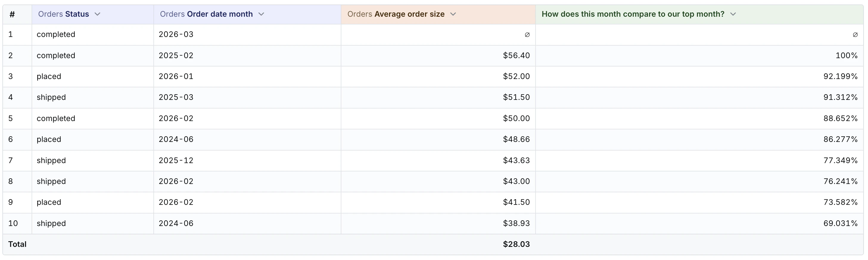
Task: Click the # row number column header
Action: click(x=17, y=14)
